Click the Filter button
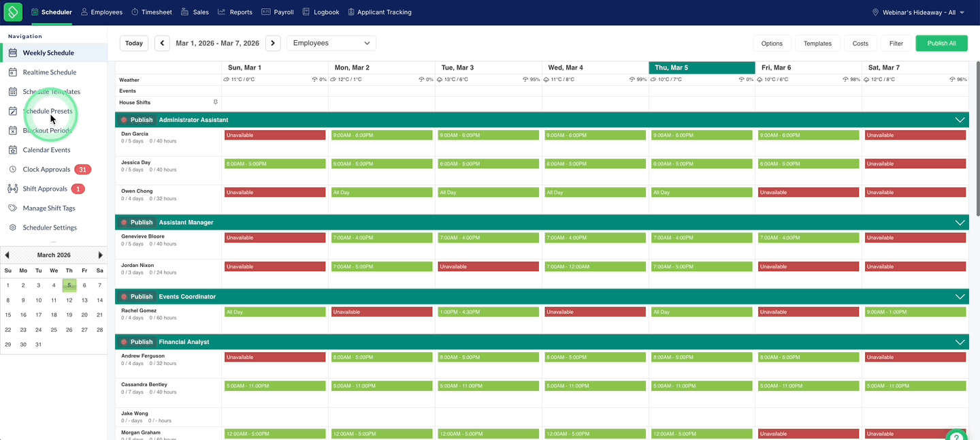This screenshot has height=440, width=980. 896,43
